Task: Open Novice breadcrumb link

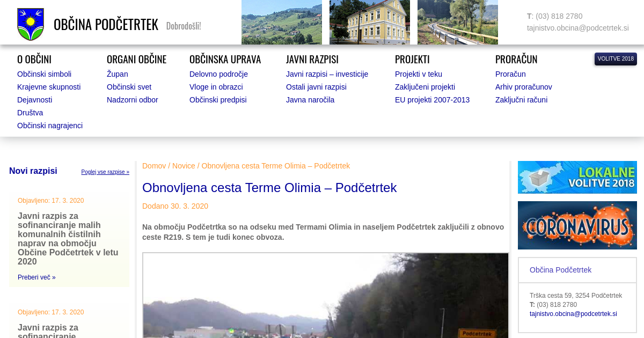Action: click(x=184, y=166)
